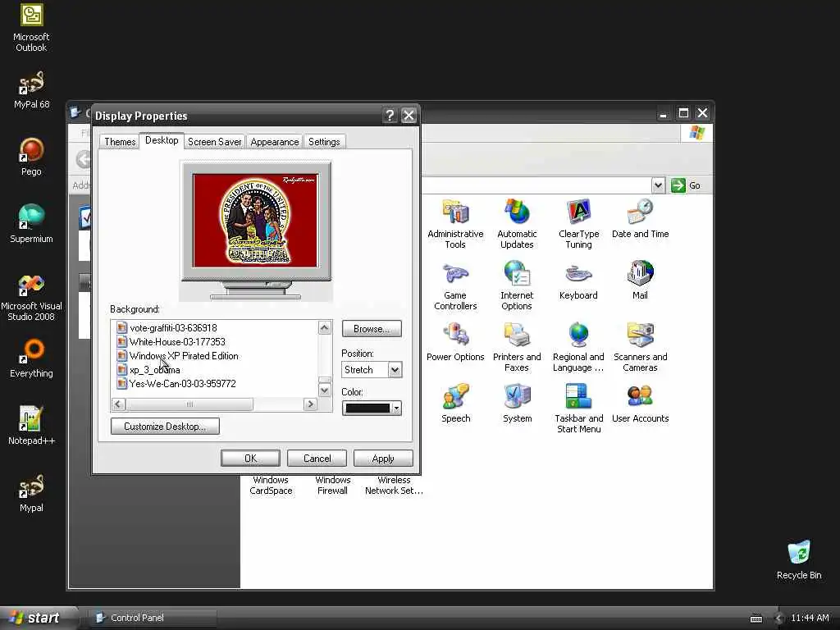840x630 pixels.
Task: Open Wireless Network Setup applet
Action: [x=394, y=486]
